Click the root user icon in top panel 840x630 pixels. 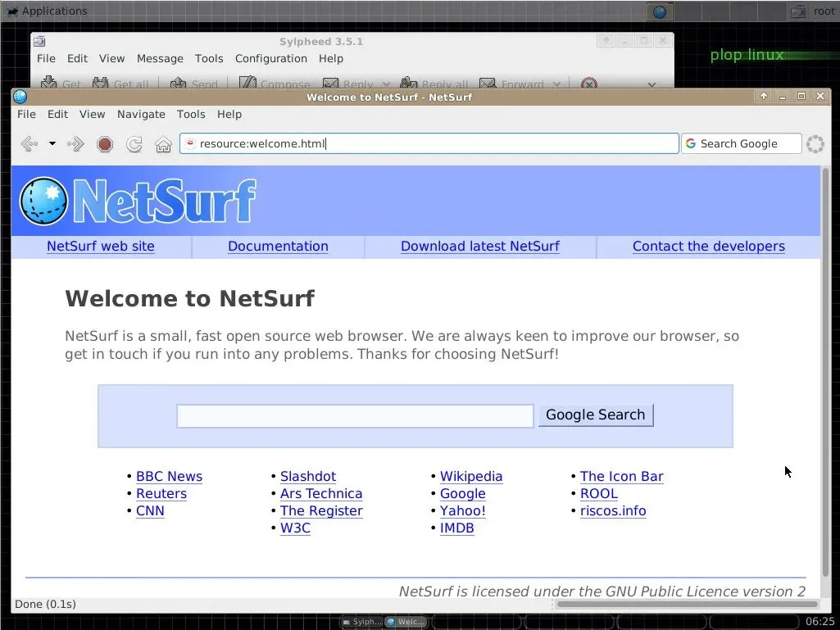(799, 11)
